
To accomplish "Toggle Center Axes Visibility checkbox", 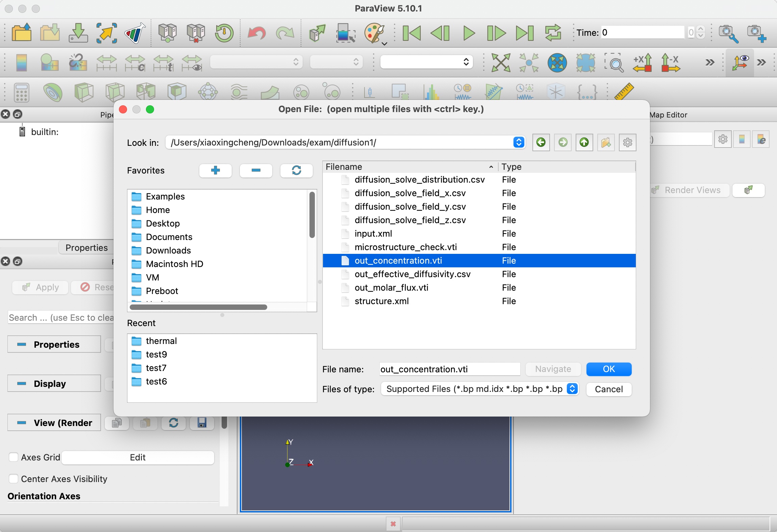I will click(14, 479).
